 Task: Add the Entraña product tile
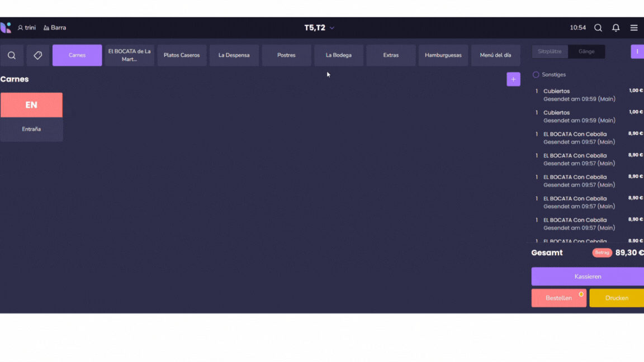click(31, 117)
